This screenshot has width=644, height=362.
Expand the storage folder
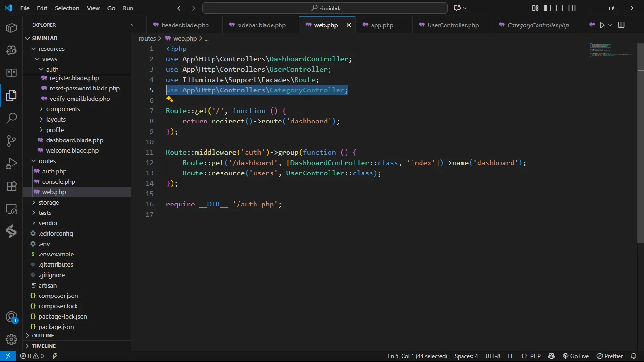49,202
